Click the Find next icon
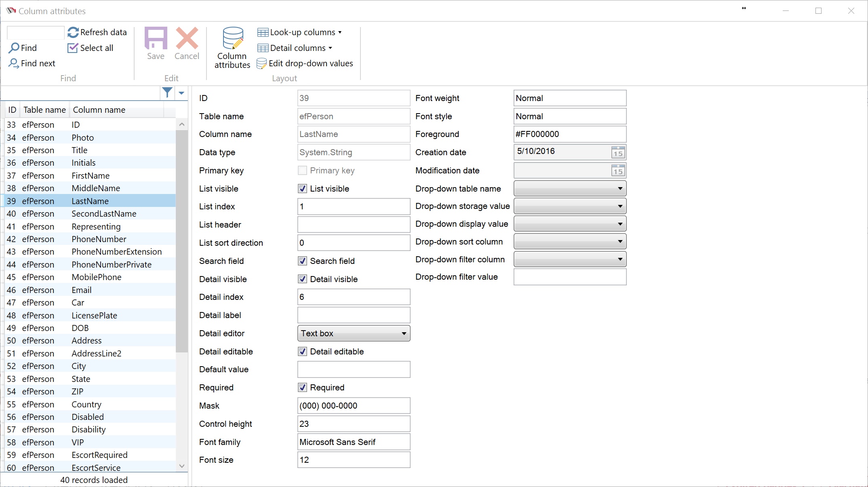The height and width of the screenshot is (487, 868). (14, 63)
